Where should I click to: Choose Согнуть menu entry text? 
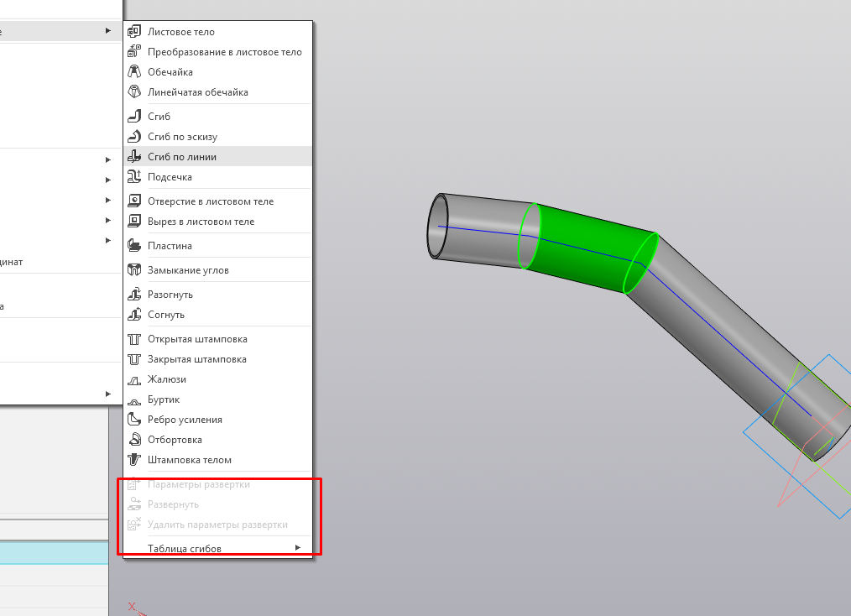166,315
